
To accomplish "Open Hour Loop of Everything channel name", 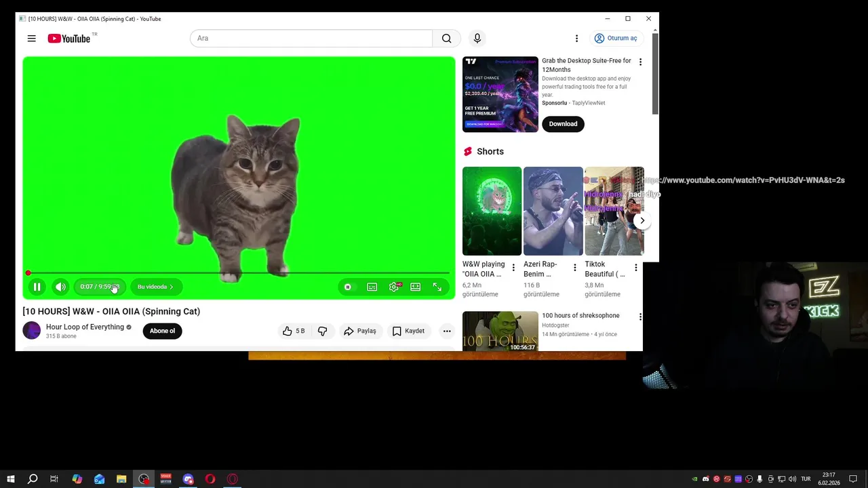I will 85,327.
